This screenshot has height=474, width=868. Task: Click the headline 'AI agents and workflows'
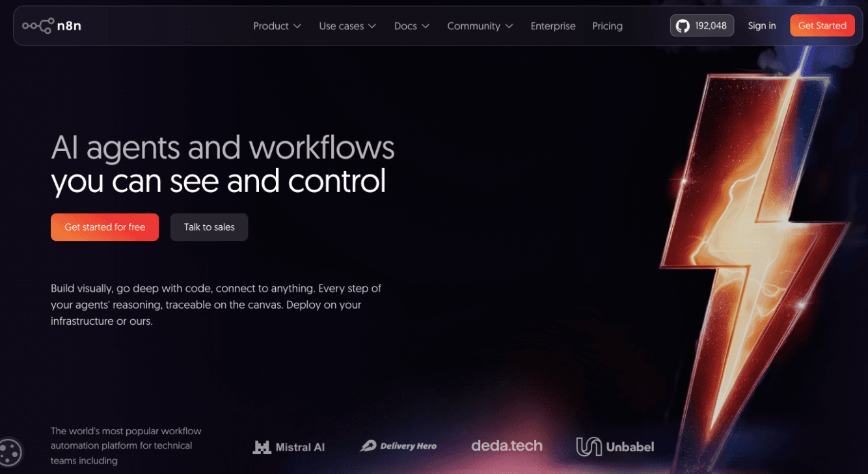pyautogui.click(x=223, y=147)
